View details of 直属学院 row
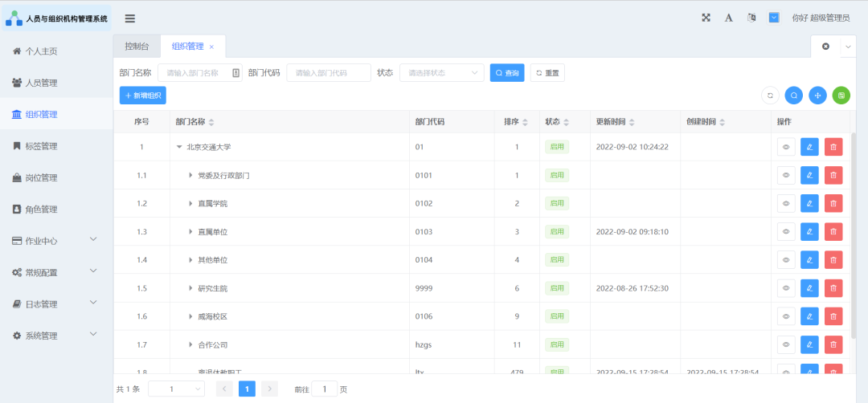The height and width of the screenshot is (403, 868). pyautogui.click(x=786, y=203)
